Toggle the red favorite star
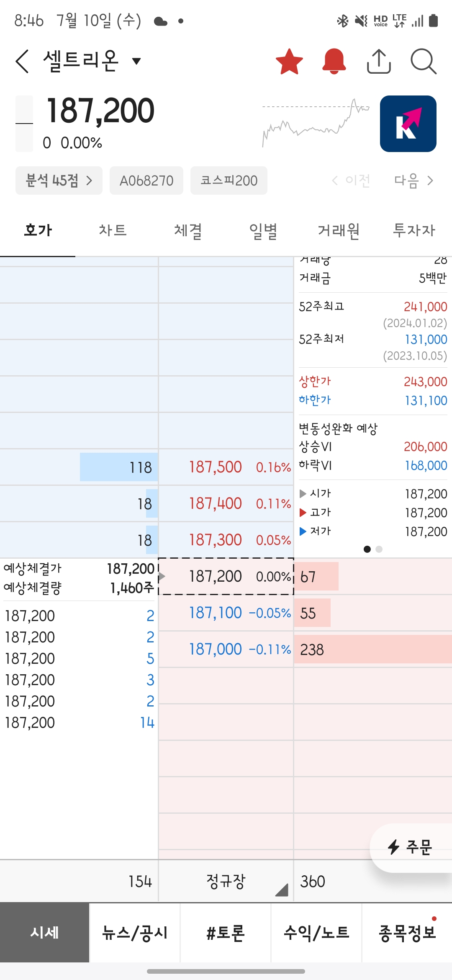Screen dimensions: 452x980 pos(289,62)
